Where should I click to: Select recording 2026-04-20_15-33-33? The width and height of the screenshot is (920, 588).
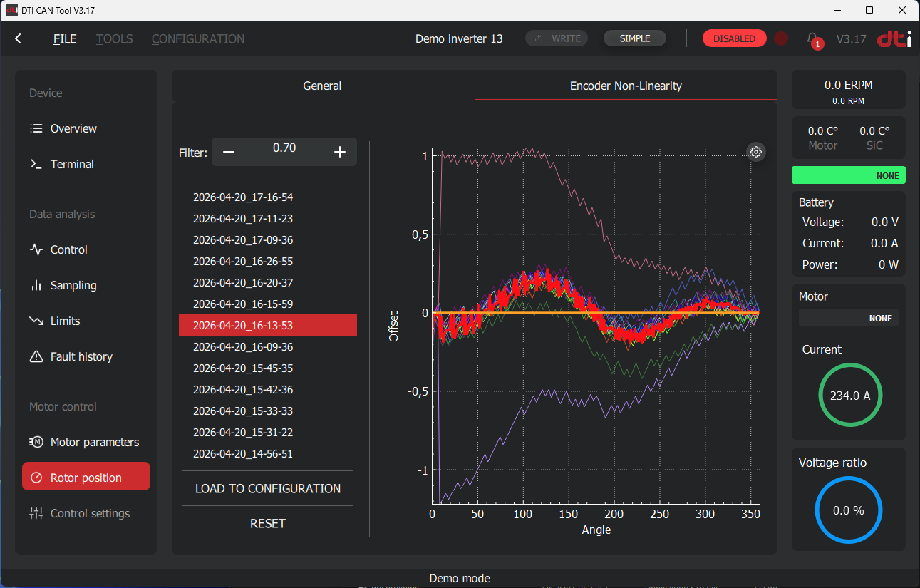pos(268,411)
